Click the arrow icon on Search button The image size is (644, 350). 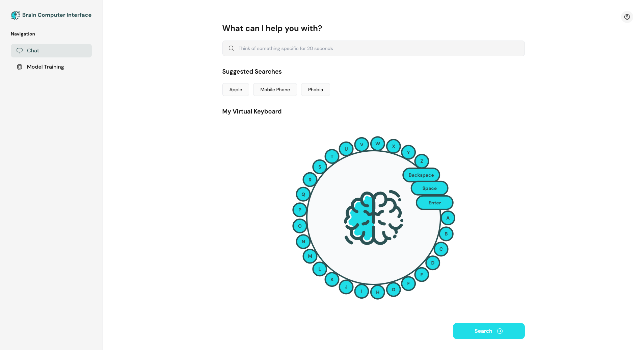pos(500,331)
